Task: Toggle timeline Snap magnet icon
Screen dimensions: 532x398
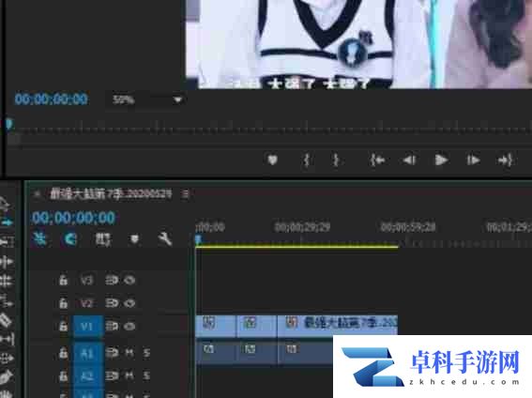Action: pyautogui.click(x=70, y=239)
